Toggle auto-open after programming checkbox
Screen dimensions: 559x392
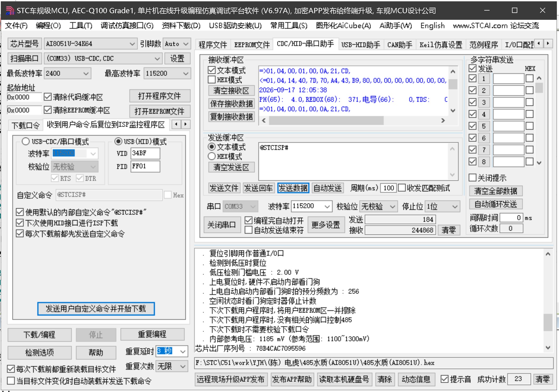[248, 220]
